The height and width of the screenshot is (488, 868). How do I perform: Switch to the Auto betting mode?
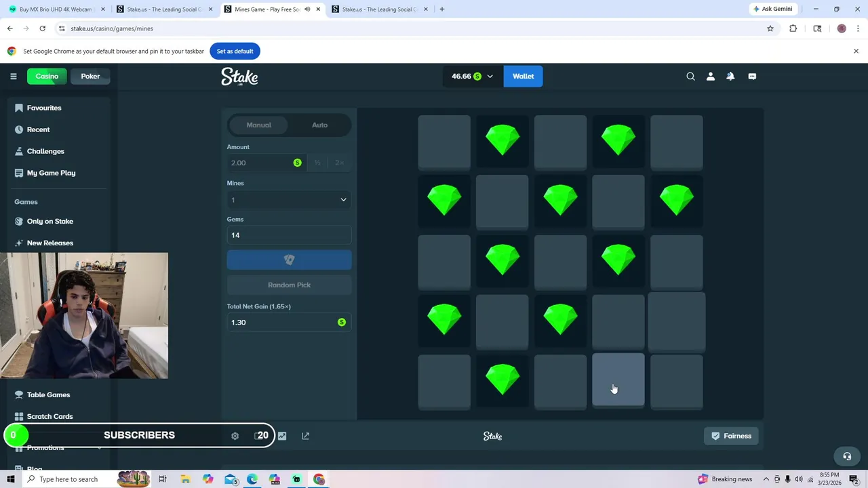pos(319,125)
